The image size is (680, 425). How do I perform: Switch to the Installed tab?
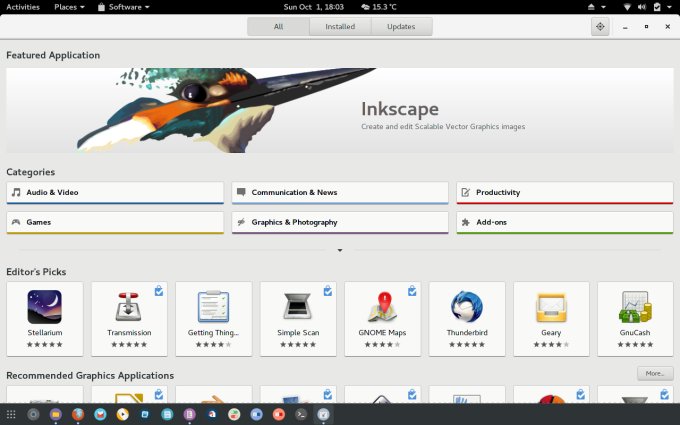pyautogui.click(x=340, y=27)
